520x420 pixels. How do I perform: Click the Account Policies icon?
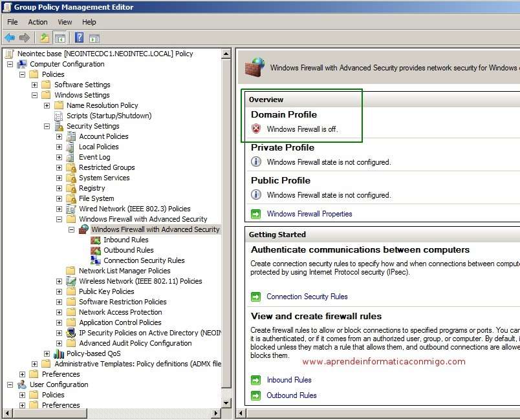point(70,136)
